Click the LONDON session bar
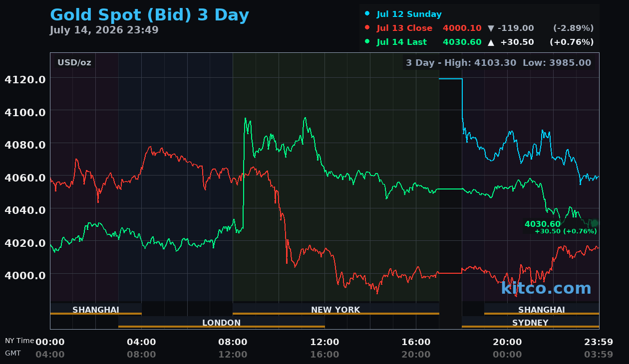Screen dimensions: 629x364 click(222, 322)
